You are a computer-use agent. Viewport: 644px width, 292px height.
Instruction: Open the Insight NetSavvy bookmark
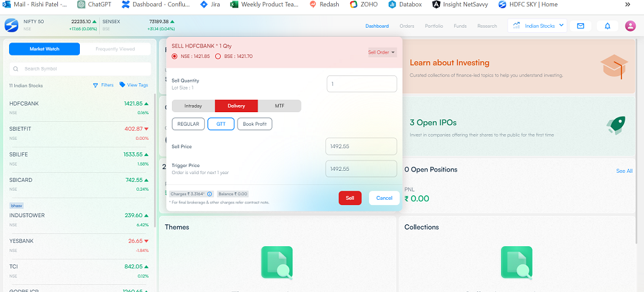460,5
